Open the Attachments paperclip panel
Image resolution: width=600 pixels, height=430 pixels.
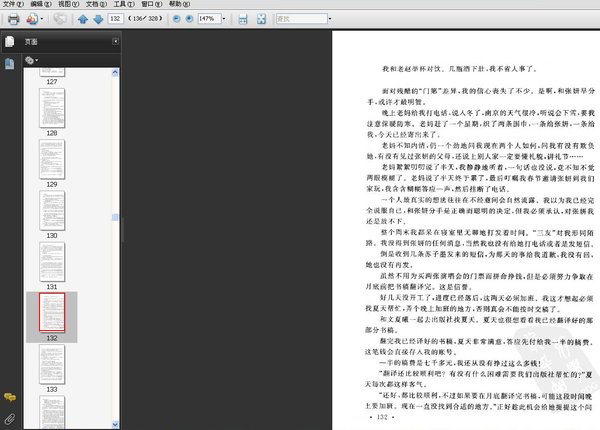(x=9, y=416)
